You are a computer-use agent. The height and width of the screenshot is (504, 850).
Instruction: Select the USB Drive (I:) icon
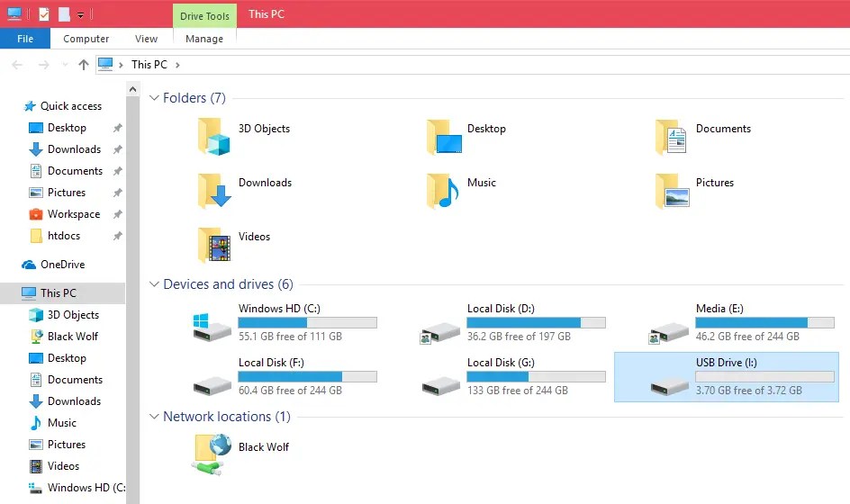(x=670, y=380)
